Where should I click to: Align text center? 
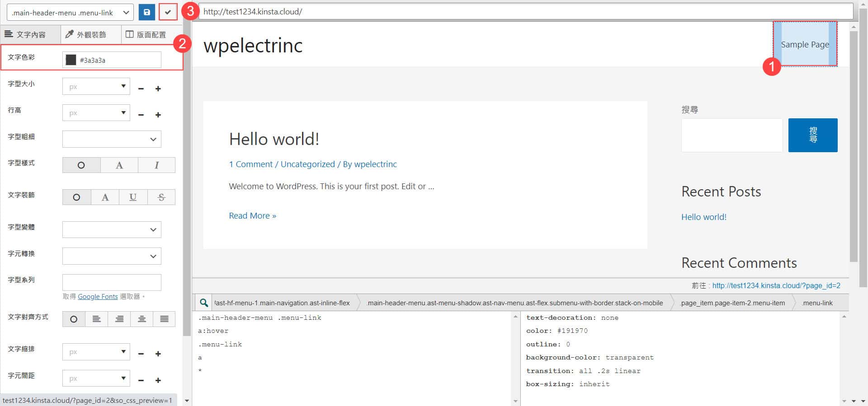[142, 319]
